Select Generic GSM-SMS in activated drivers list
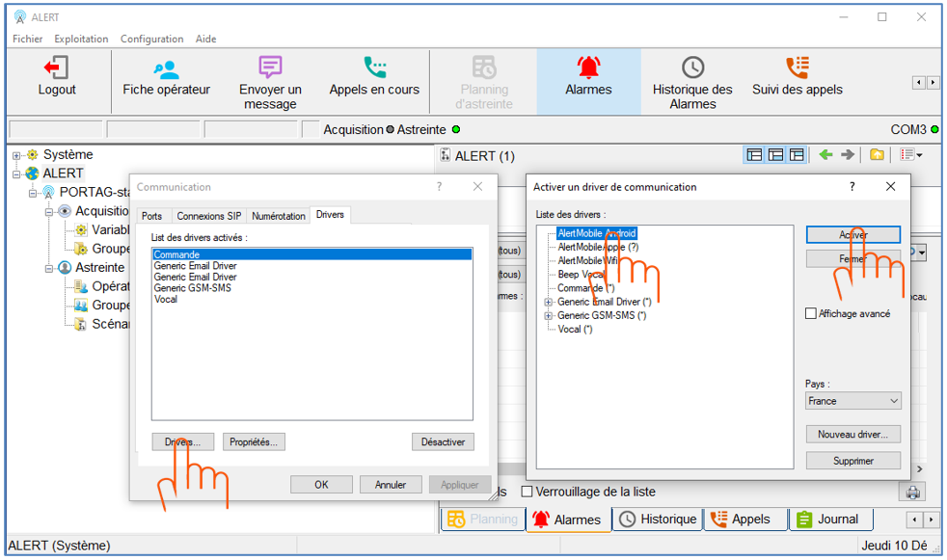 [x=192, y=288]
